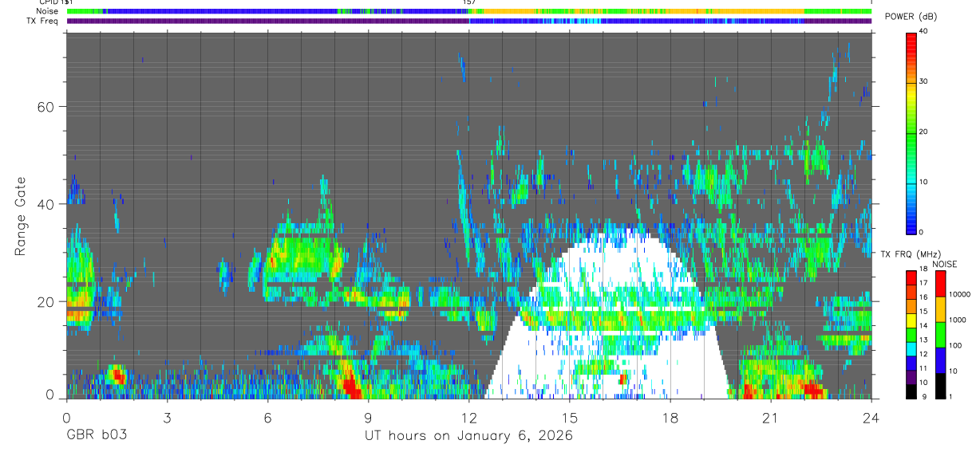Click the 1 label in the NOISE legend
Image resolution: width=980 pixels, height=452 pixels.
[950, 396]
